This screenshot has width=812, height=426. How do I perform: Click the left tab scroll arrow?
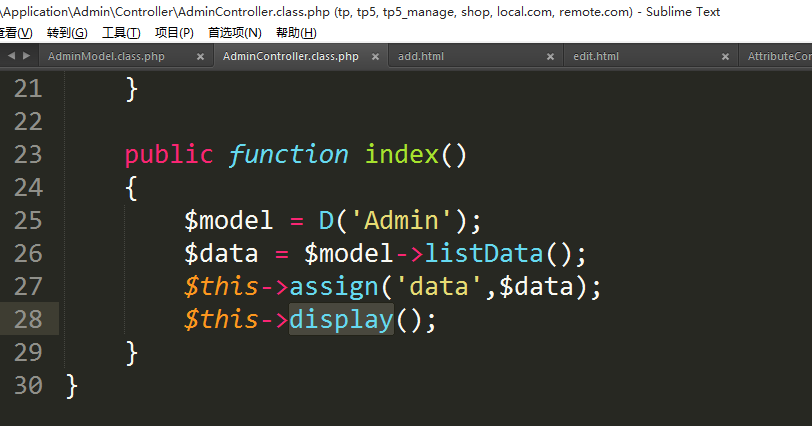(11, 56)
